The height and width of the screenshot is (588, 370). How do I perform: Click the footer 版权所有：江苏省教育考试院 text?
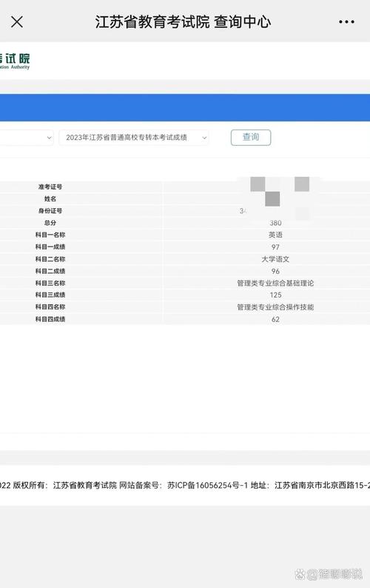pyautogui.click(x=65, y=485)
